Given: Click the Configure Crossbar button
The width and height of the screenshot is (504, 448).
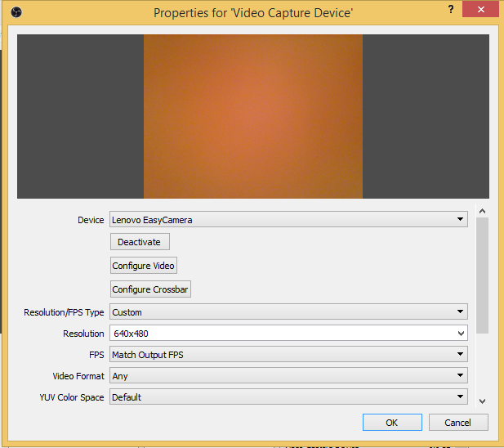Looking at the screenshot, I should [x=150, y=289].
